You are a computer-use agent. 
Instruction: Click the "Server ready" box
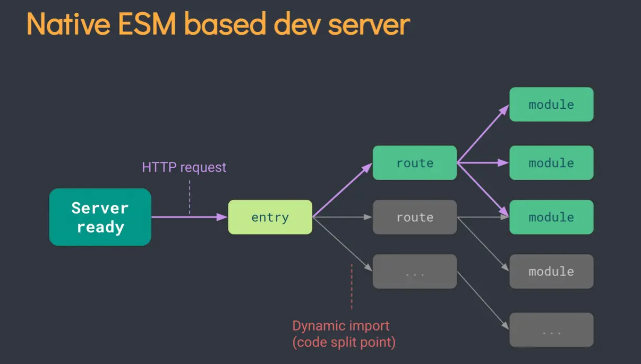click(x=100, y=217)
